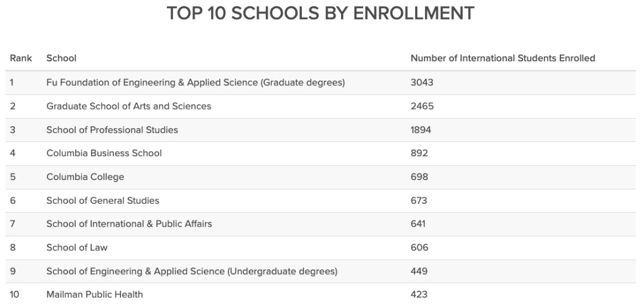
Task: Click Number of International Students Enrolled header
Action: (x=503, y=58)
